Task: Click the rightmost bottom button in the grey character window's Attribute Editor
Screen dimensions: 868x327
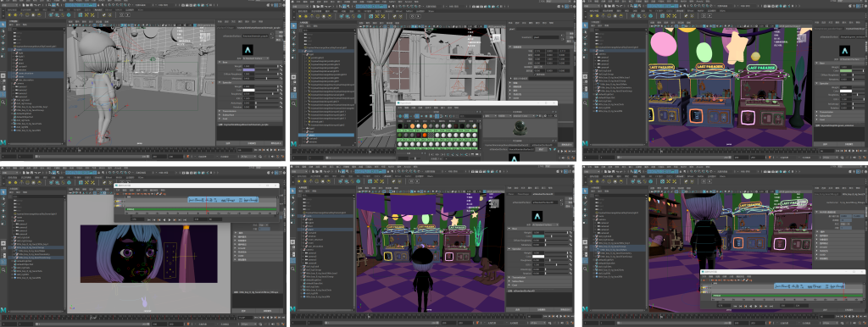Action: click(275, 143)
